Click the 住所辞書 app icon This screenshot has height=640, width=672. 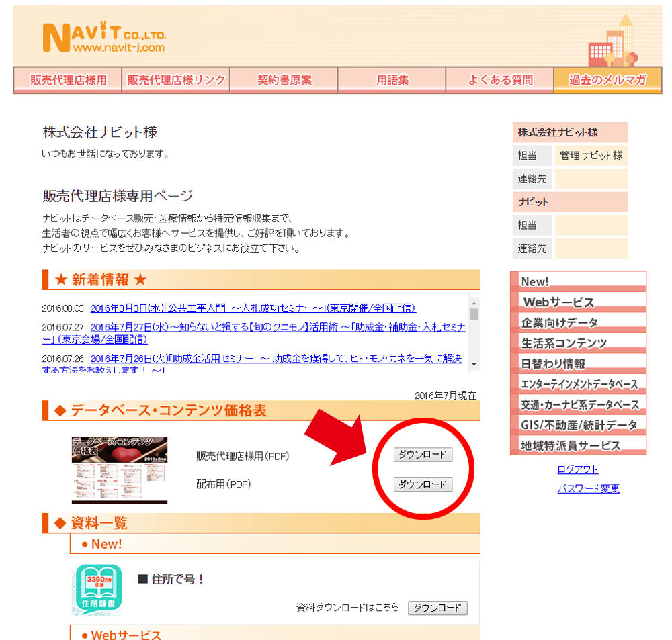pyautogui.click(x=99, y=590)
